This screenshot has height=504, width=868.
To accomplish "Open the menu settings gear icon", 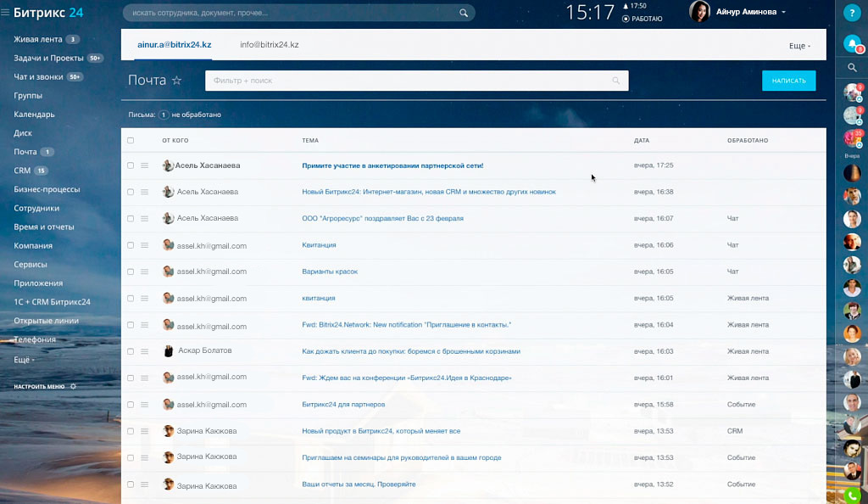I will click(73, 386).
